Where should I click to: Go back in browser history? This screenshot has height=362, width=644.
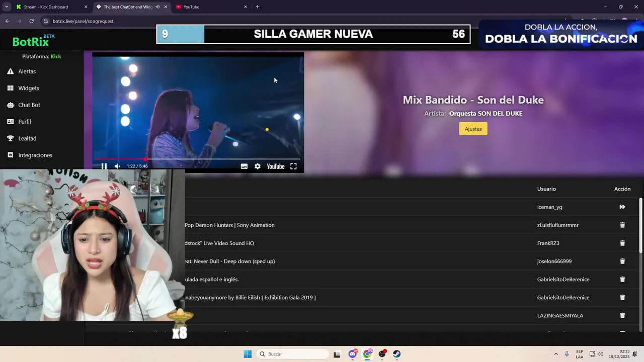[x=7, y=21]
